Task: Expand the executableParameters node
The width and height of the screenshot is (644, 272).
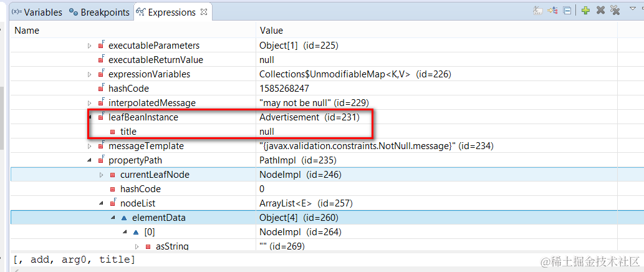Action: (90, 45)
